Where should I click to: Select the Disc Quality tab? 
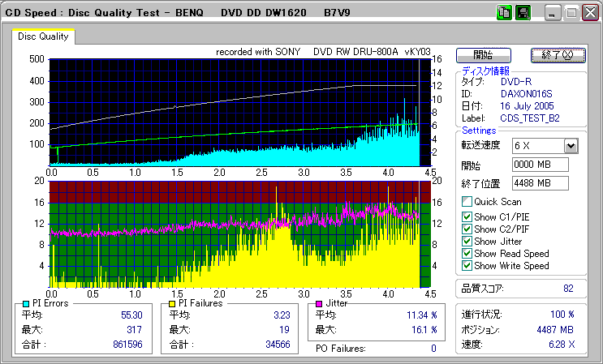tap(43, 36)
